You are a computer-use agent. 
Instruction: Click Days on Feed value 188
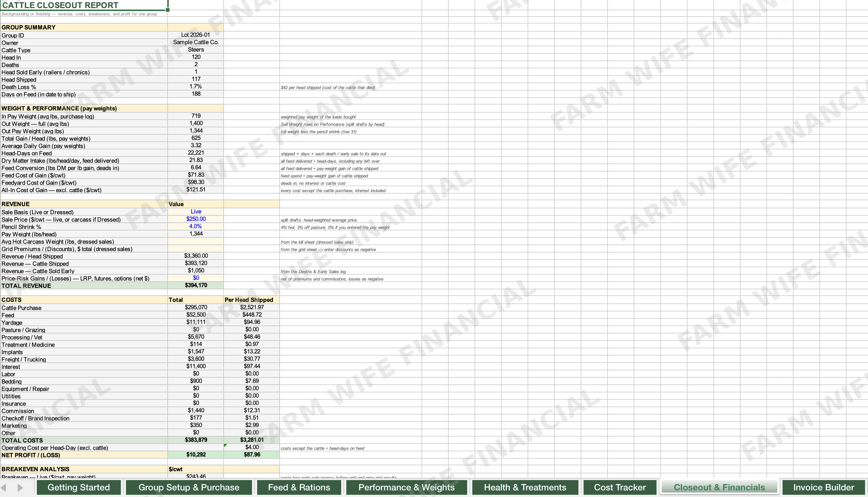pyautogui.click(x=196, y=94)
